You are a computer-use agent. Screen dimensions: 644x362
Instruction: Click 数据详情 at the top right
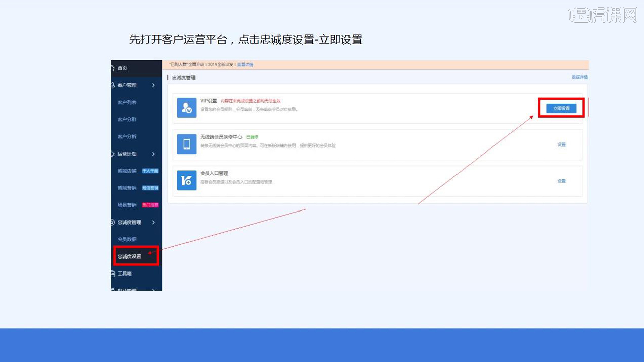579,77
